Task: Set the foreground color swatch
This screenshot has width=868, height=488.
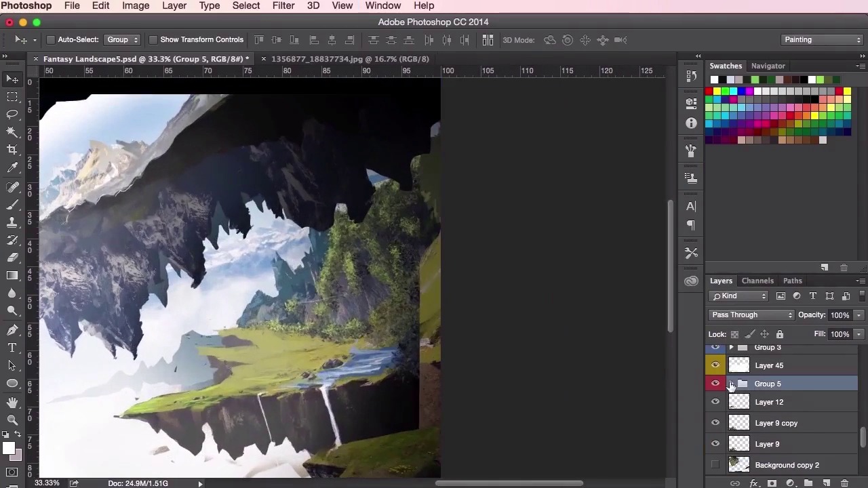Action: pos(8,448)
